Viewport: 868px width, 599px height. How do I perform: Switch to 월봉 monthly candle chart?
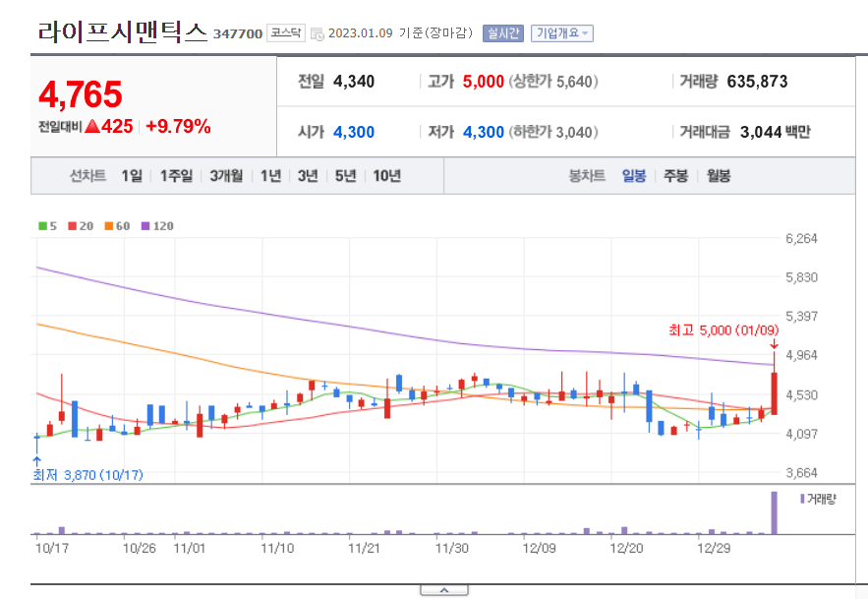[x=719, y=176]
